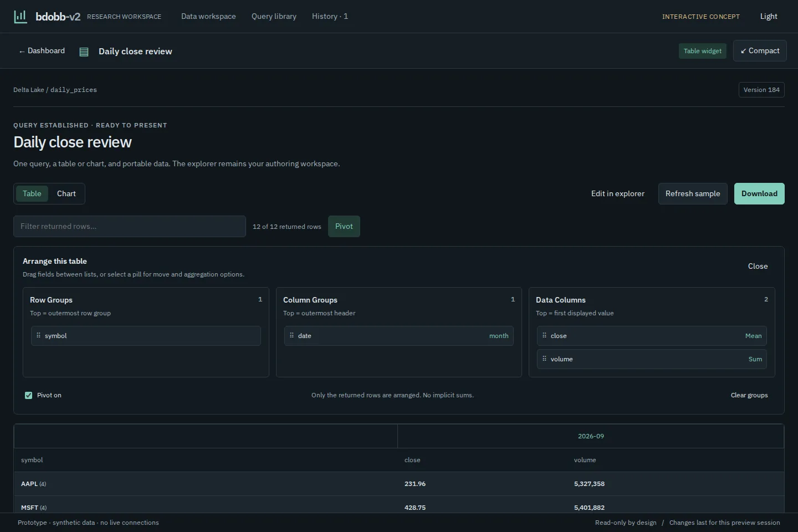
Task: Open the Mean aggregation option on close
Action: [753, 336]
